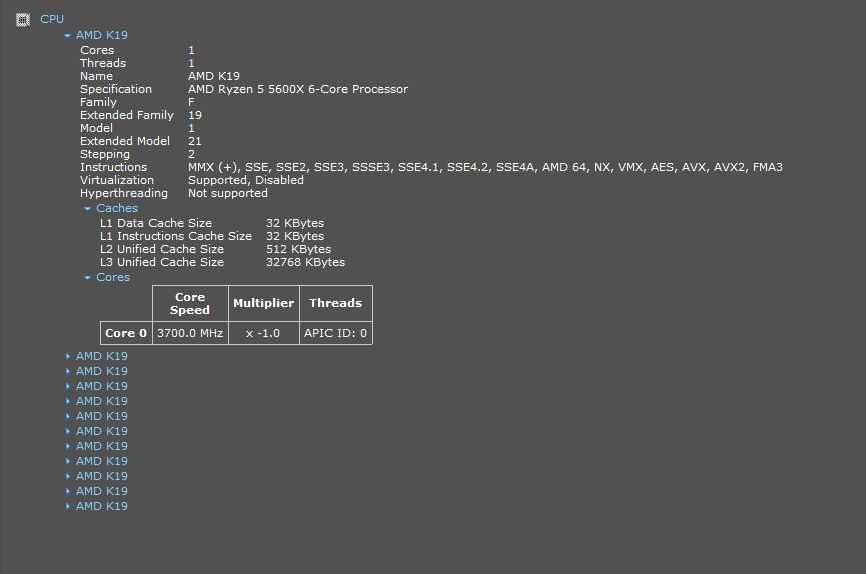Click the Hyperthreading label

(x=124, y=193)
